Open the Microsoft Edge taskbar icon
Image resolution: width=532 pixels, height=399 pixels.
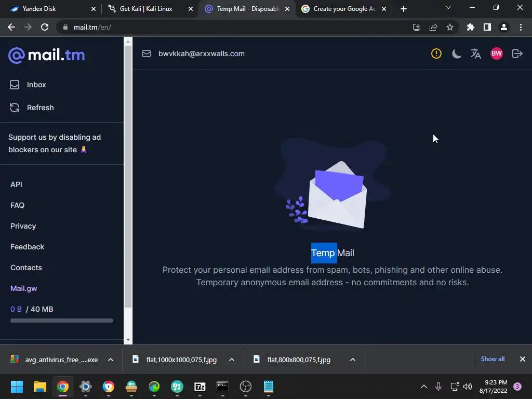[154, 387]
